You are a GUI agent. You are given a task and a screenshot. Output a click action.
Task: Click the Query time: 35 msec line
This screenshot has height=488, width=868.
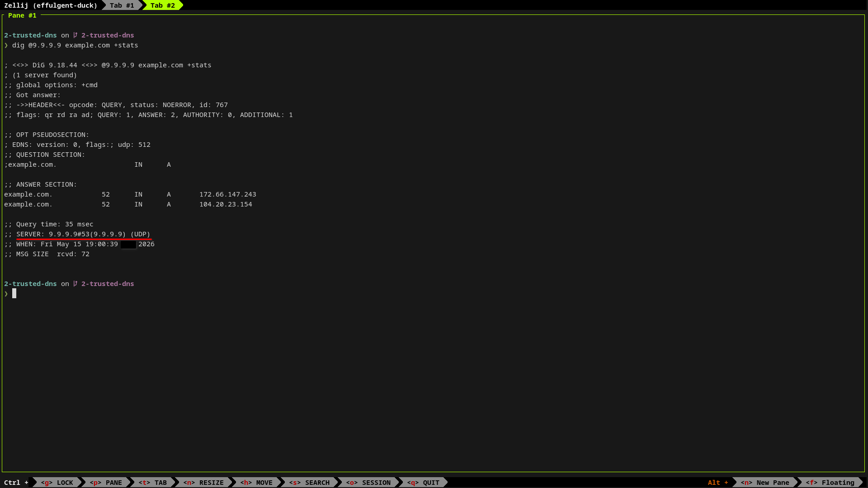click(49, 224)
